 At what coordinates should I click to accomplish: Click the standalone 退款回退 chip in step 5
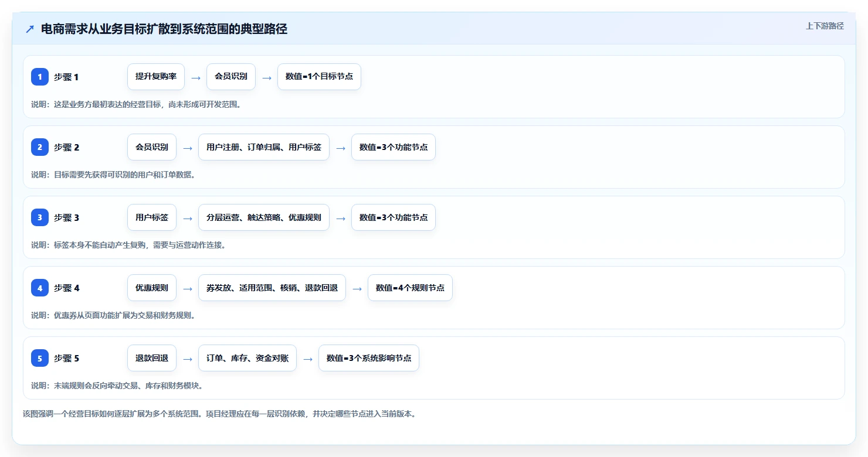coord(152,358)
